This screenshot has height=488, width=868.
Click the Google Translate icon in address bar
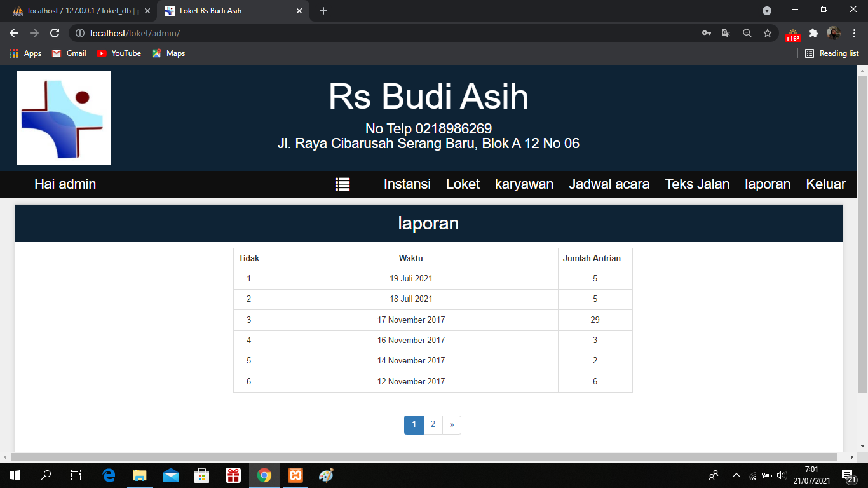pos(726,32)
